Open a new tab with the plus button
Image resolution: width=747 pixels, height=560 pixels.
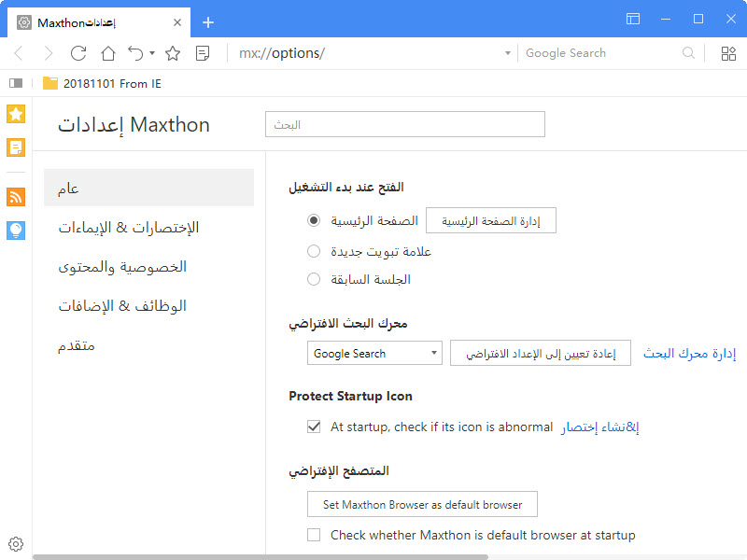coord(208,22)
